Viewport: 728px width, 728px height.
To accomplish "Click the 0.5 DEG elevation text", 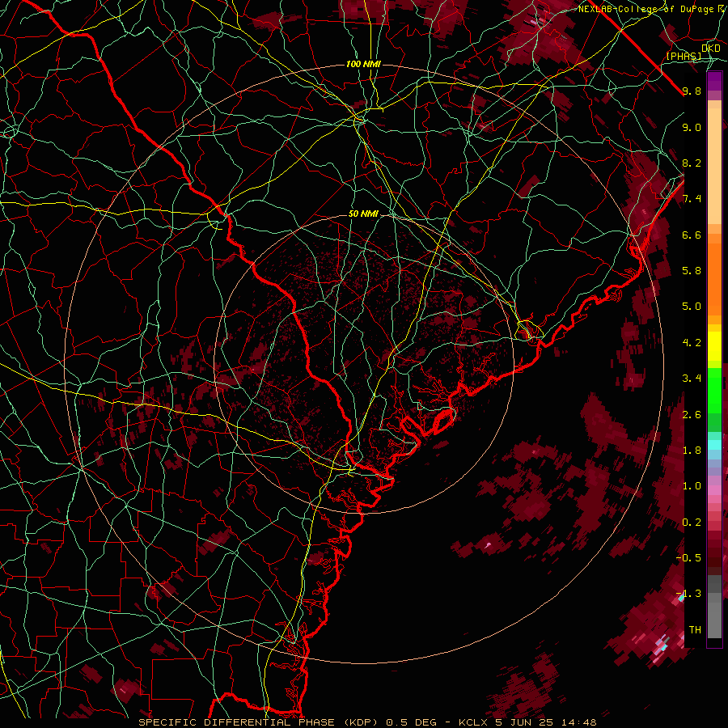I will pyautogui.click(x=412, y=722).
